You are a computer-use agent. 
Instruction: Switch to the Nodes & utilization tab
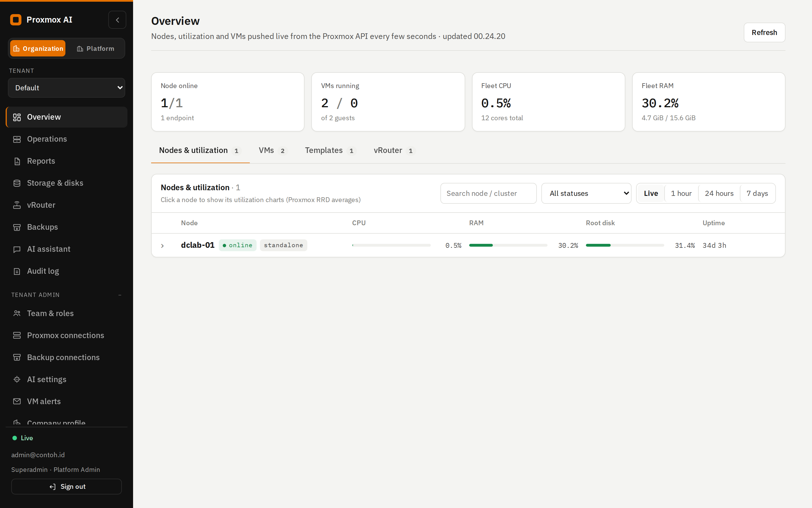pos(200,150)
